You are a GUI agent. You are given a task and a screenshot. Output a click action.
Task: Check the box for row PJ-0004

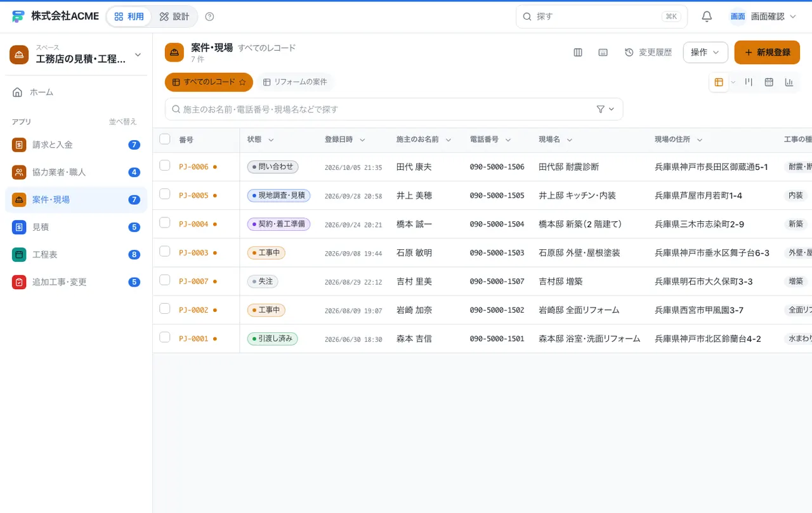click(165, 223)
